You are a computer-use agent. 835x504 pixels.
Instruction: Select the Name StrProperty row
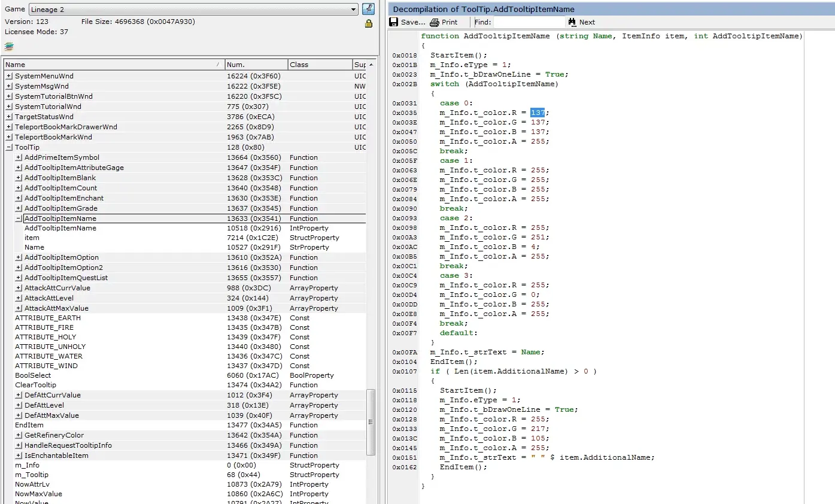185,247
